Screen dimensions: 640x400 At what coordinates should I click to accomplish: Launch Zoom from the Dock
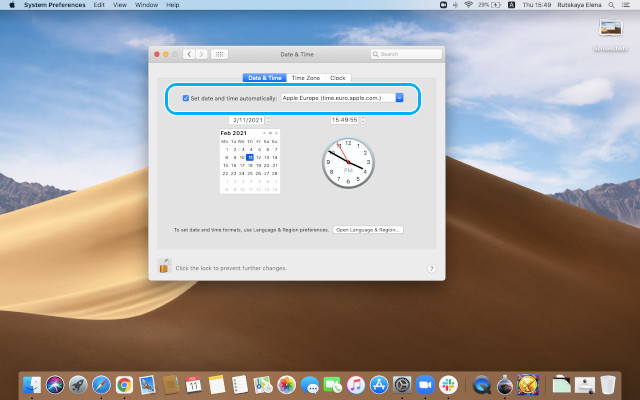pyautogui.click(x=425, y=385)
